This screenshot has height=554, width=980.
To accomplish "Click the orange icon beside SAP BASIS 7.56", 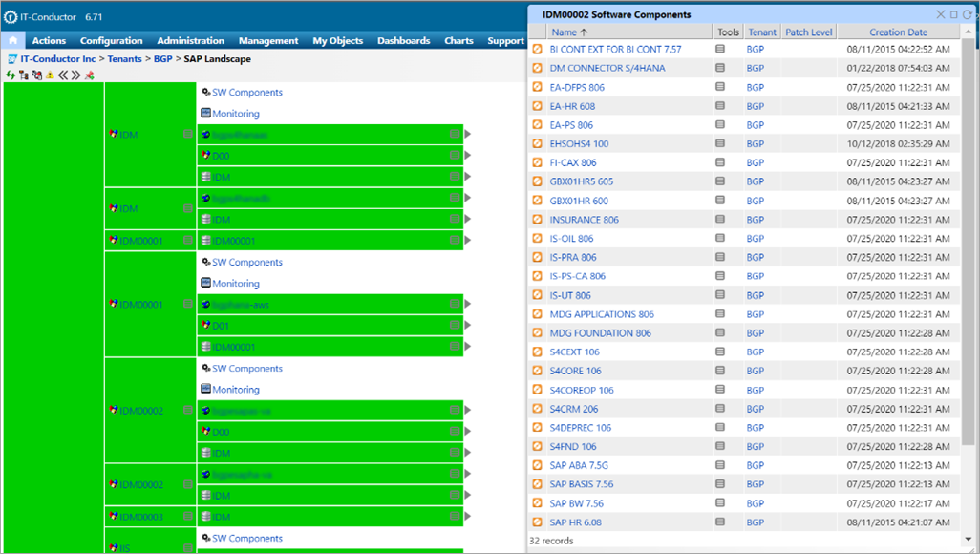I will 537,484.
